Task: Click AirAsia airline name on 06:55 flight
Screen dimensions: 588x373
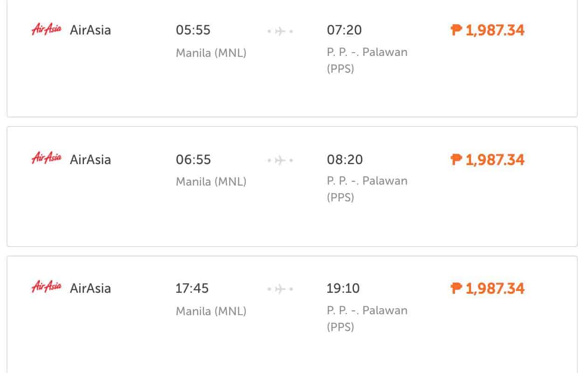Action: [x=90, y=159]
